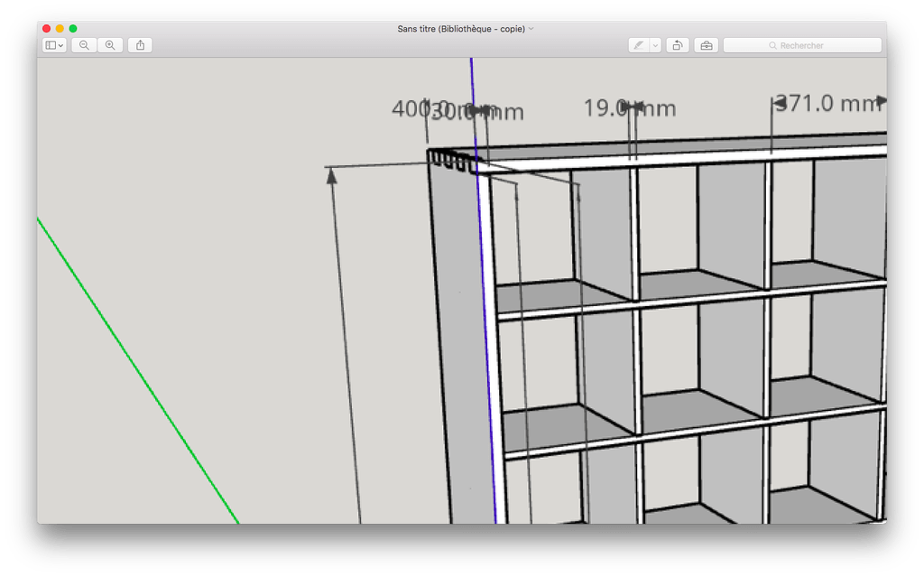924x577 pixels.
Task: Focus the Rechercher search field
Action: [802, 45]
